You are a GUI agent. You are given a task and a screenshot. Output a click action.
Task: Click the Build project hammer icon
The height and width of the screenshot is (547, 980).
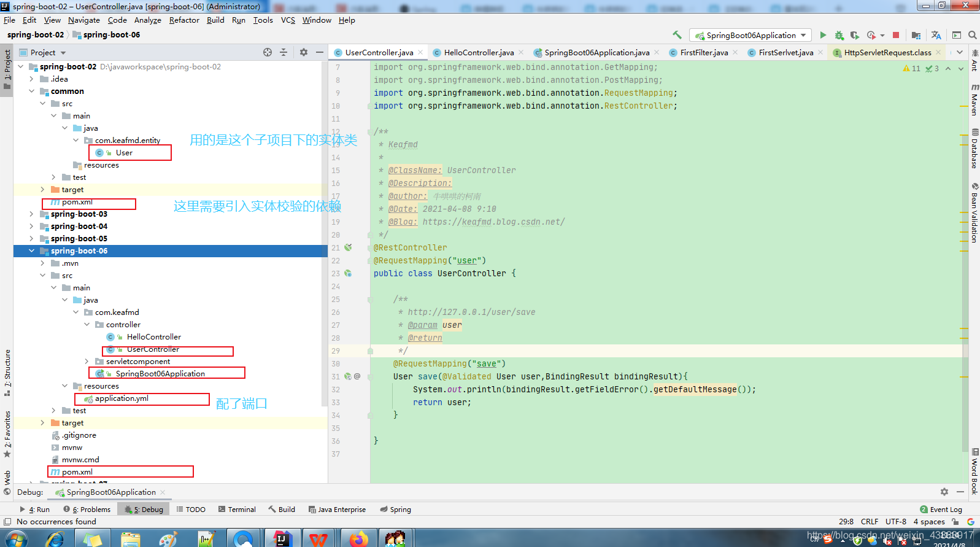click(x=677, y=36)
